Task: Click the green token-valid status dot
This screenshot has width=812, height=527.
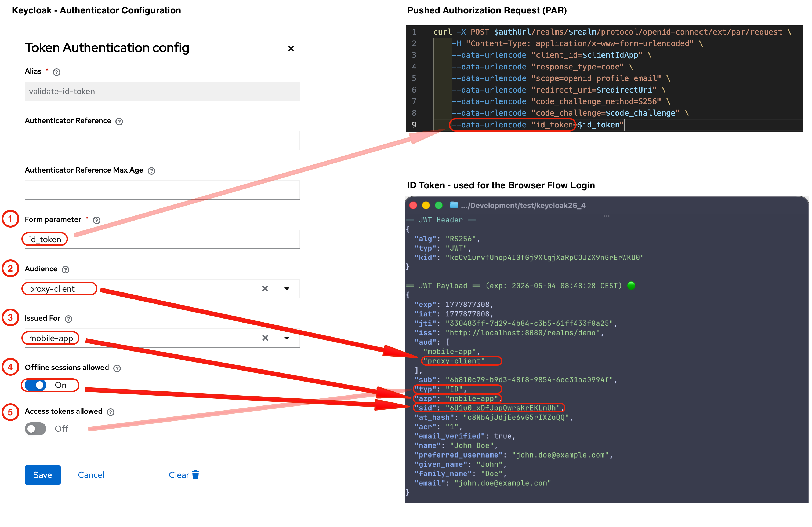Action: point(631,286)
